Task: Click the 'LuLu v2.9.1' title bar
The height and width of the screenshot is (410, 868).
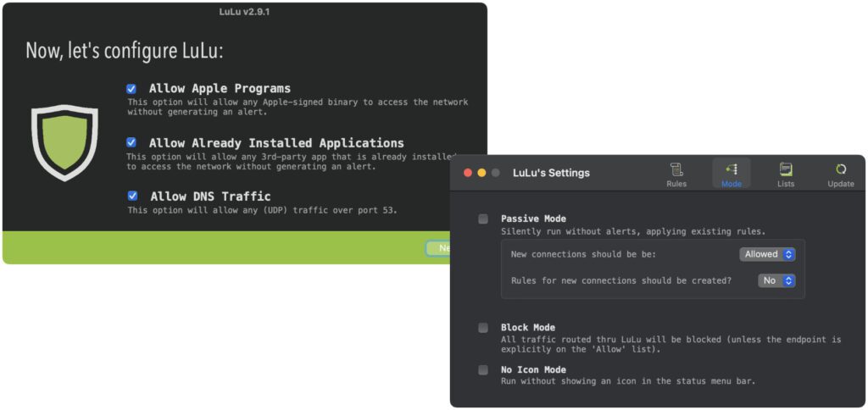Action: coord(244,11)
